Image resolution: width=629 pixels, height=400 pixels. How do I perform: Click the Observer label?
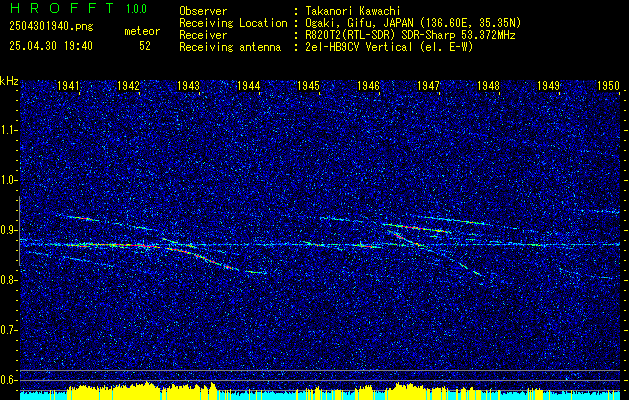coord(203,11)
